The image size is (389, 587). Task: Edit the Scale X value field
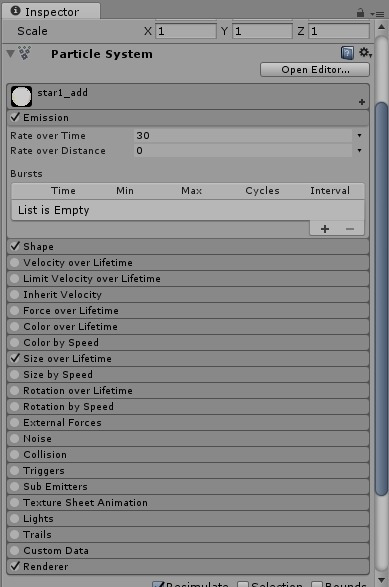186,31
